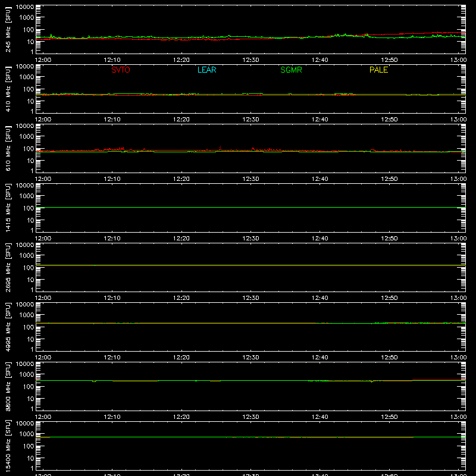
Task: Click 12:00 tick label under 8800 MHz plot
Action: (43, 417)
